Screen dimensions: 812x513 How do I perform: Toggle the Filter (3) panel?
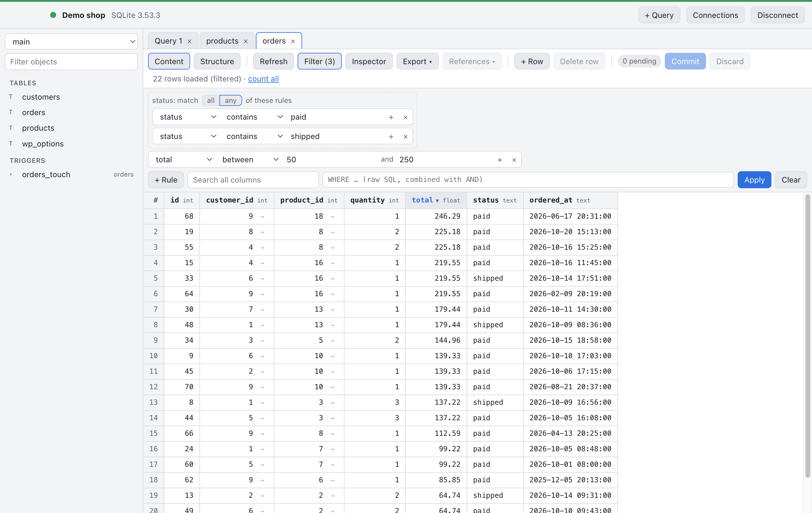point(319,61)
